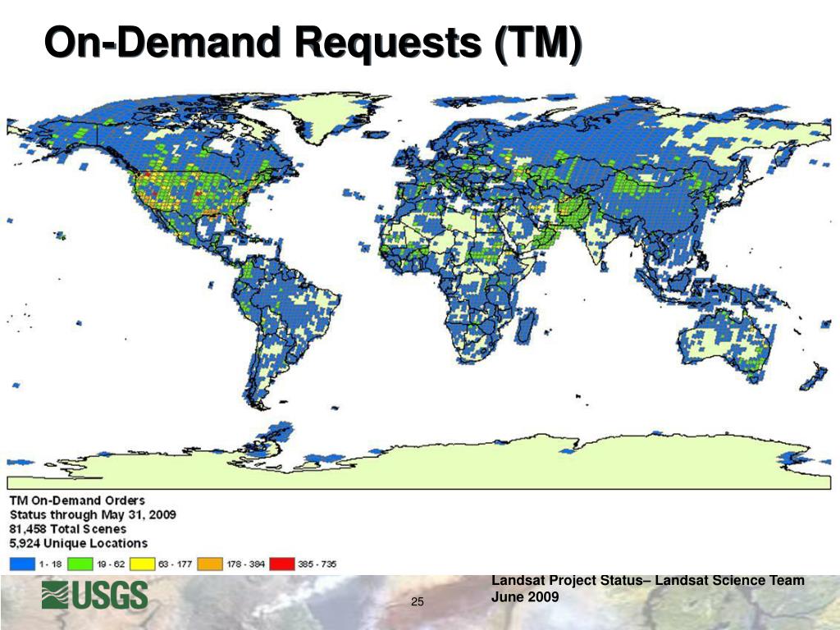The width and height of the screenshot is (840, 630).
Task: Click the June 2009 footer text
Action: coord(525,597)
